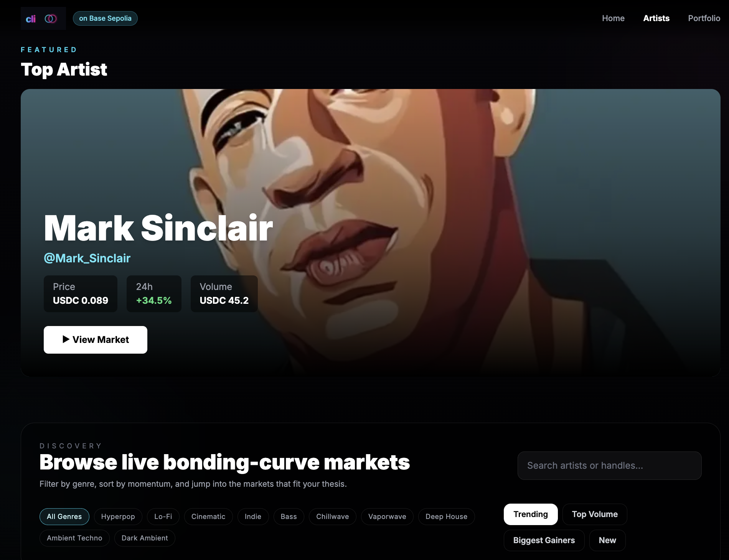The width and height of the screenshot is (729, 560).
Task: Sort by Biggest Gainers
Action: click(x=544, y=540)
